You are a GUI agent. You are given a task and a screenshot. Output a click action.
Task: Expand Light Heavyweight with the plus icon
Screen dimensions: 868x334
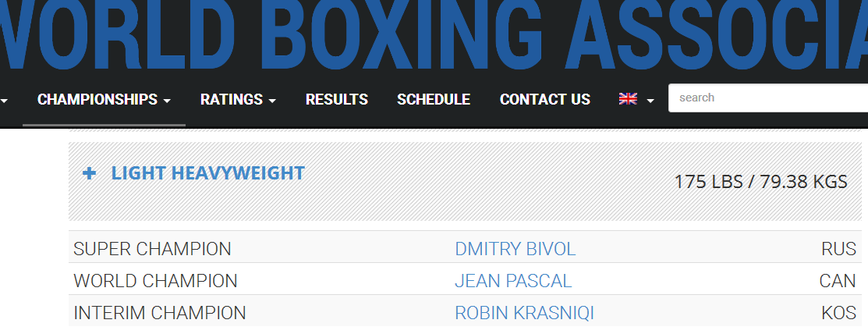(x=89, y=173)
